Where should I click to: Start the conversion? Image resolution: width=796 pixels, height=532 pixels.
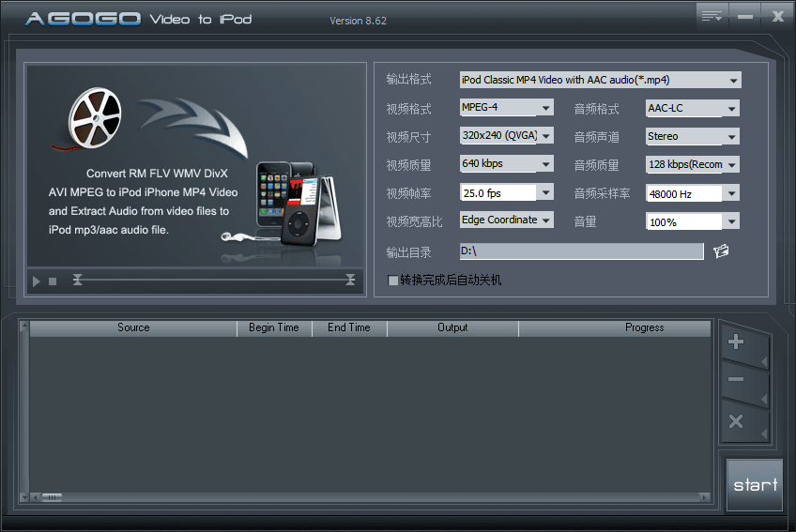[755, 485]
